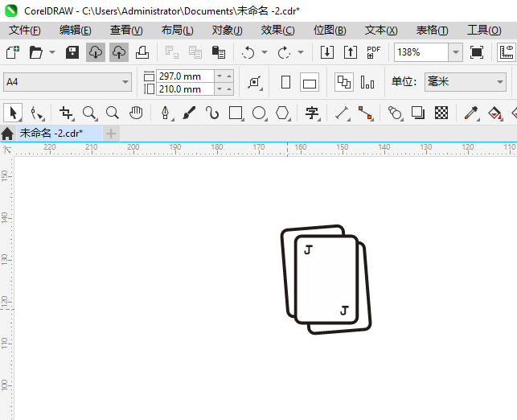Select the Pan hand tool
This screenshot has width=517, height=420.
pos(136,113)
